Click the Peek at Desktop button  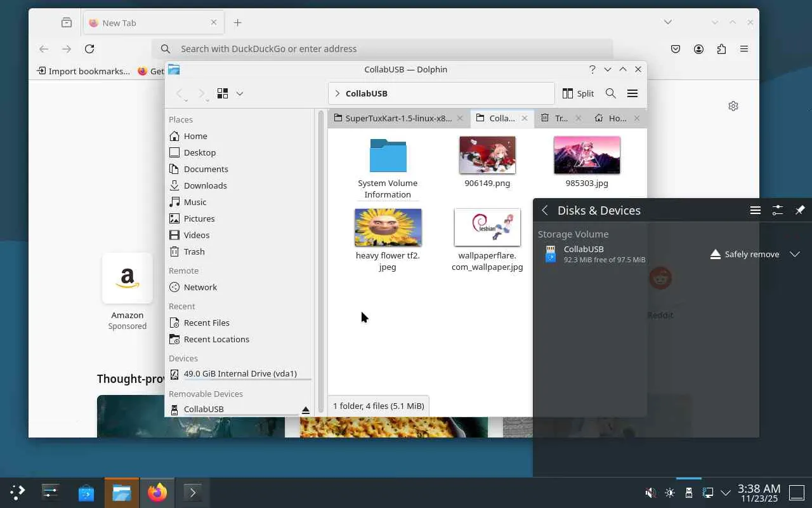pyautogui.click(x=797, y=493)
